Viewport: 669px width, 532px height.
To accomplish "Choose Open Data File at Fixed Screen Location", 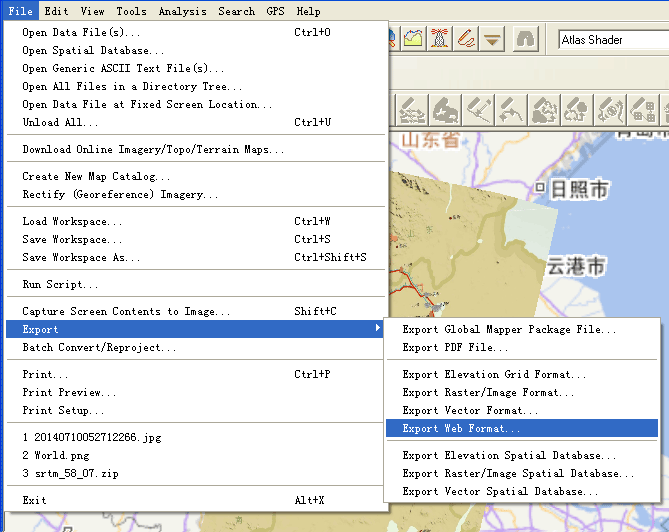I will pos(197,104).
